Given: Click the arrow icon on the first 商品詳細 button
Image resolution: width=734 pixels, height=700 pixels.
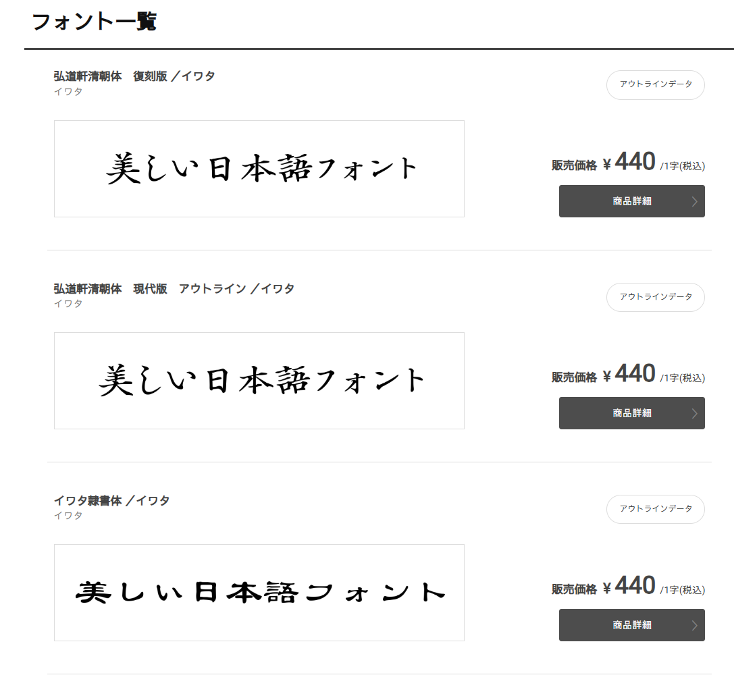Looking at the screenshot, I should point(695,201).
